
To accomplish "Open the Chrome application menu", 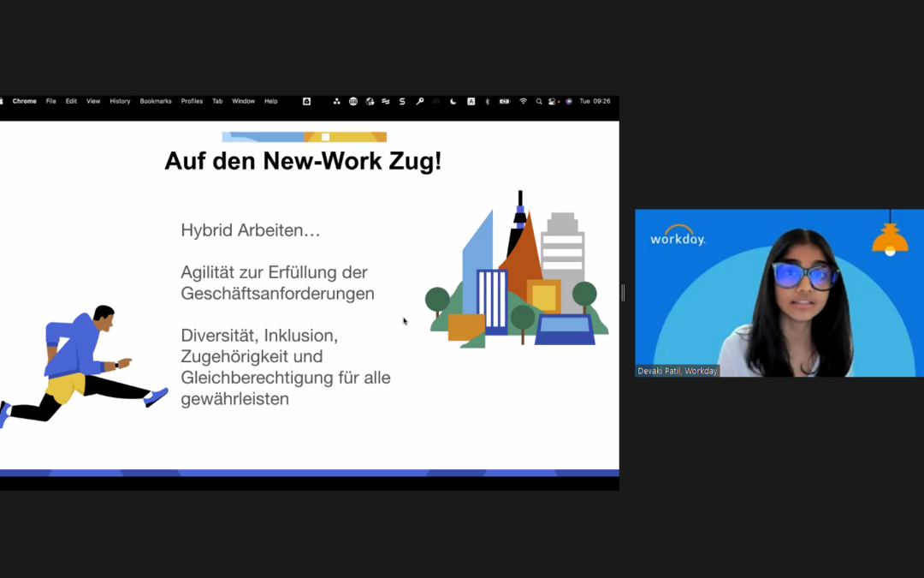I will (x=25, y=101).
